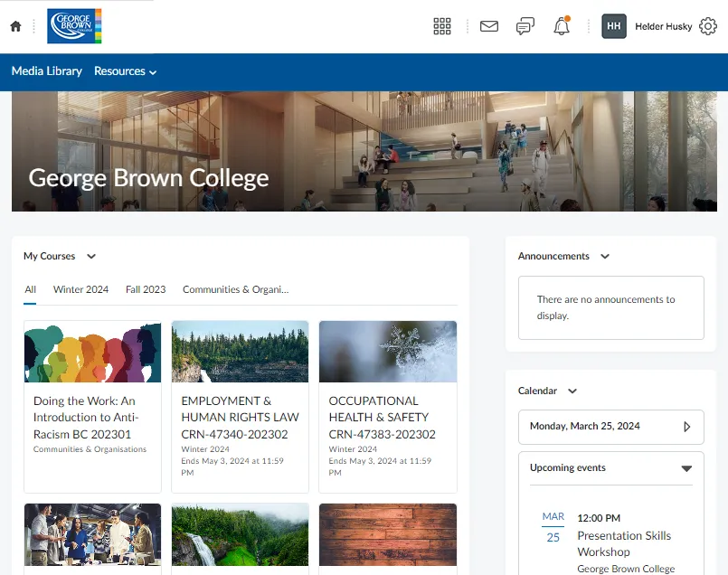The width and height of the screenshot is (728, 575).
Task: Open the notifications bell icon
Action: [562, 26]
